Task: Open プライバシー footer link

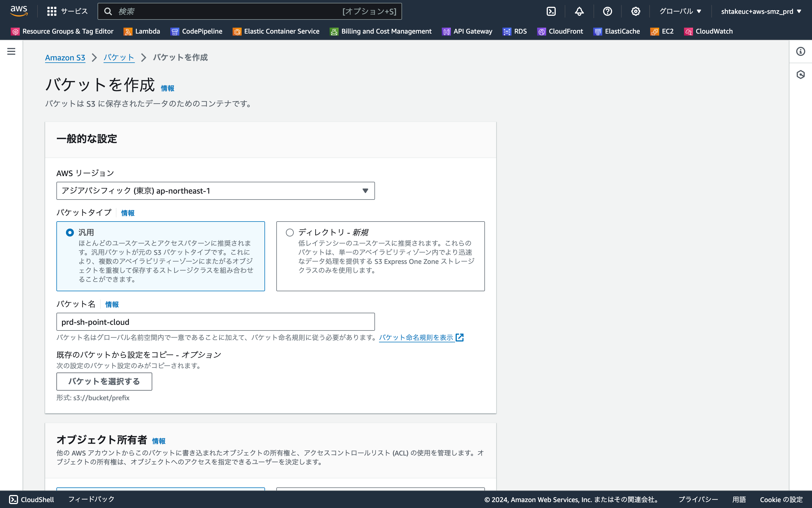Action: click(x=698, y=499)
